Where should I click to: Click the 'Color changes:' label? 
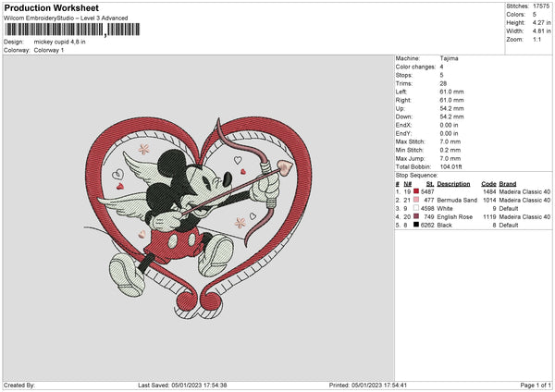pos(415,67)
